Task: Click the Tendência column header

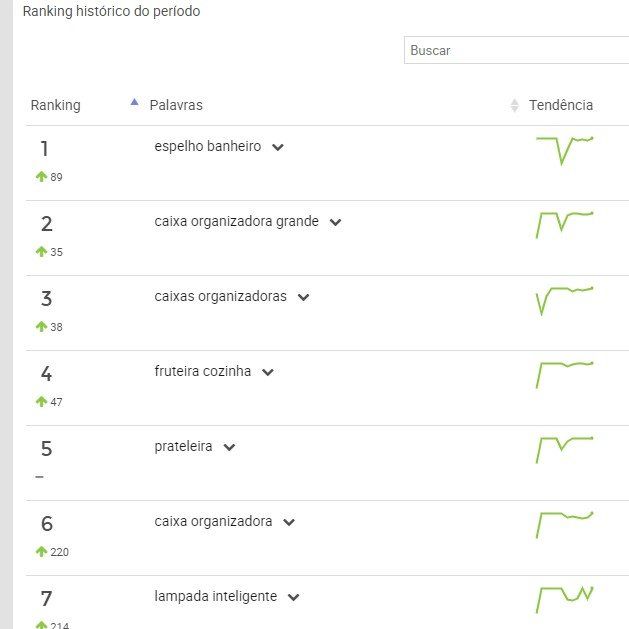Action: (561, 105)
